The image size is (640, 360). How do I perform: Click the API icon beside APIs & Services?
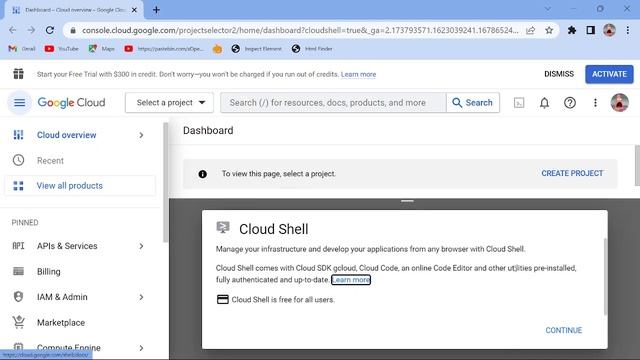point(18,246)
